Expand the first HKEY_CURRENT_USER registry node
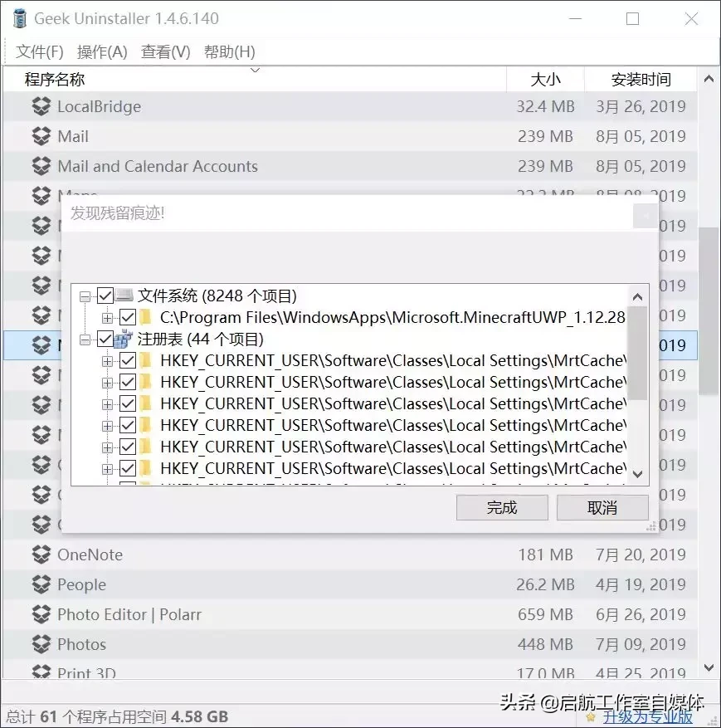721x728 pixels. click(107, 361)
